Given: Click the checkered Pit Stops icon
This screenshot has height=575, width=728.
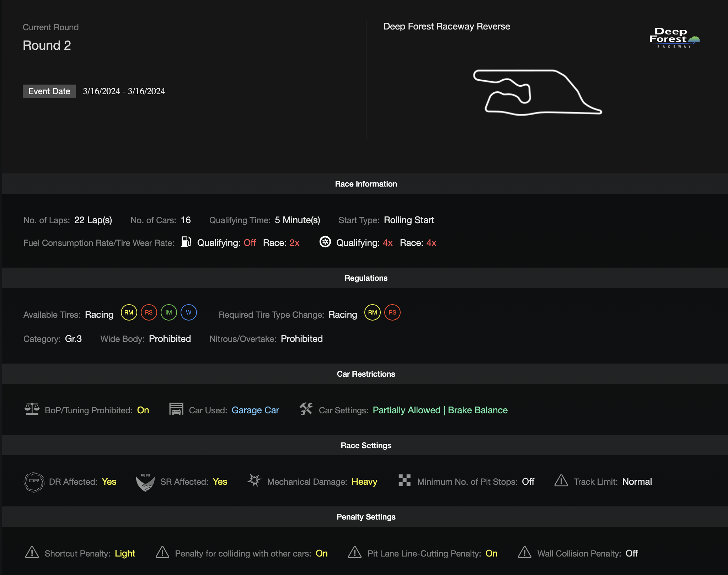Looking at the screenshot, I should [405, 480].
